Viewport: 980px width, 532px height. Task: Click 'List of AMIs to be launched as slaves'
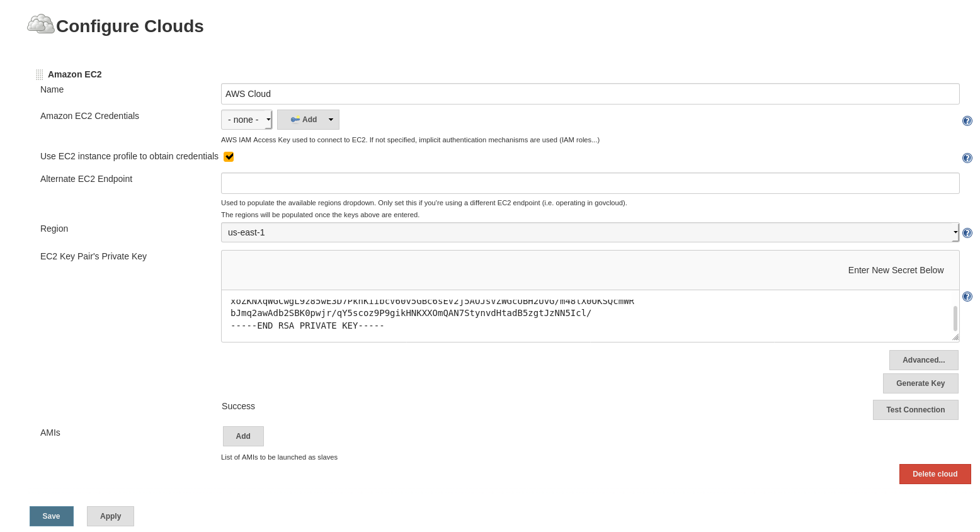pyautogui.click(x=279, y=457)
